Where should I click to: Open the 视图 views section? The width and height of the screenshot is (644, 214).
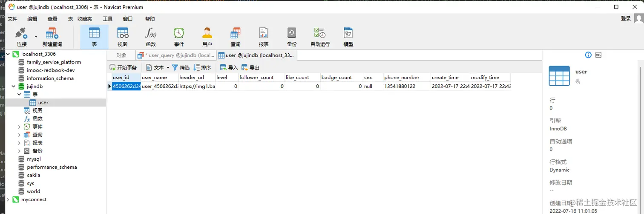pos(123,37)
